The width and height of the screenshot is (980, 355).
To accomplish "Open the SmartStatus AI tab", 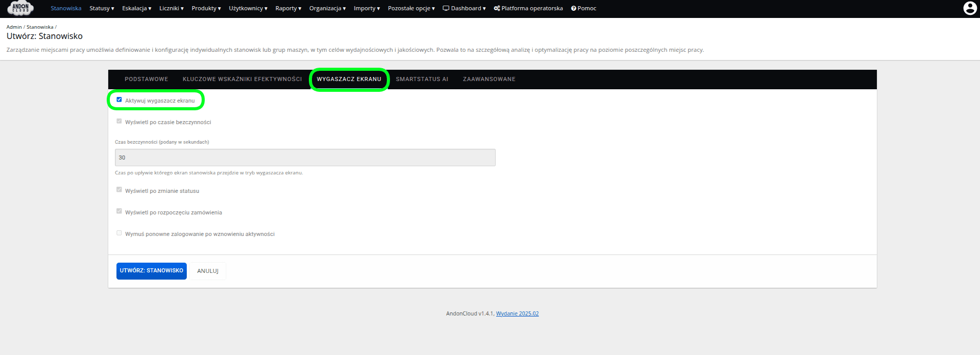I will point(422,79).
